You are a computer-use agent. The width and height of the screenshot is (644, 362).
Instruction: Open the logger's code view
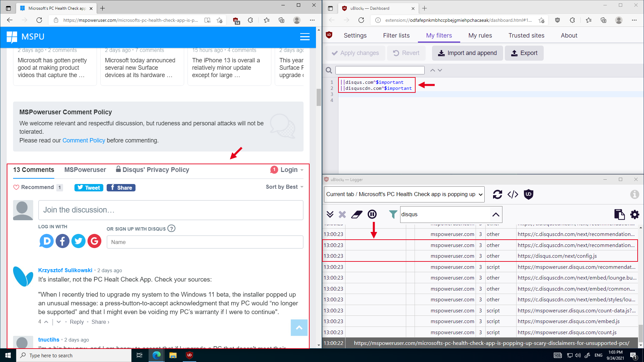pos(513,194)
